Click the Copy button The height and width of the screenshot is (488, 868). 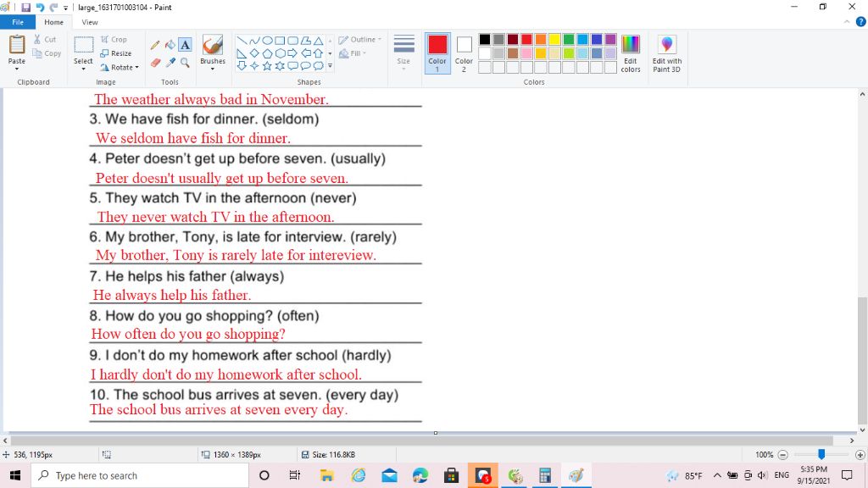point(47,53)
